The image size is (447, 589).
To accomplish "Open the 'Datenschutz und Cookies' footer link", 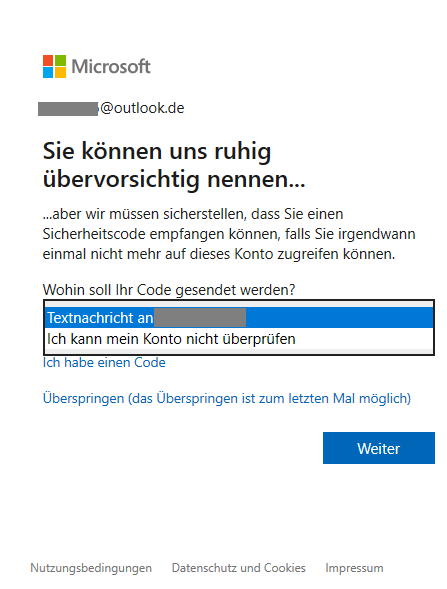I will click(x=239, y=568).
